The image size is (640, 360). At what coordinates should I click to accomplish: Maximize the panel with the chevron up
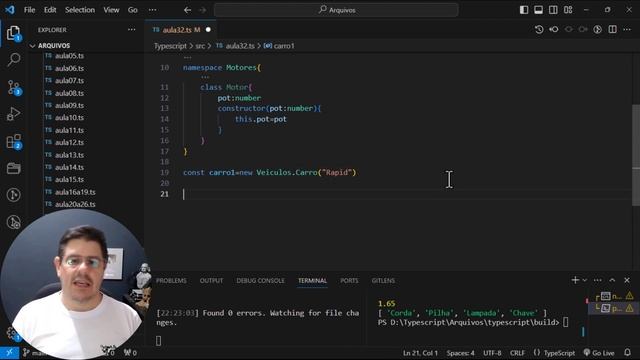612,280
